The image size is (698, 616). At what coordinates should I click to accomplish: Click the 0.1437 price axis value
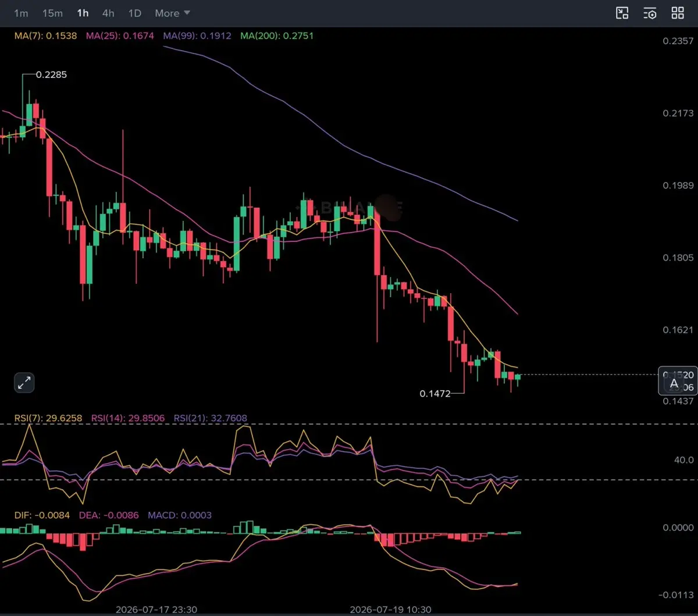(x=678, y=401)
